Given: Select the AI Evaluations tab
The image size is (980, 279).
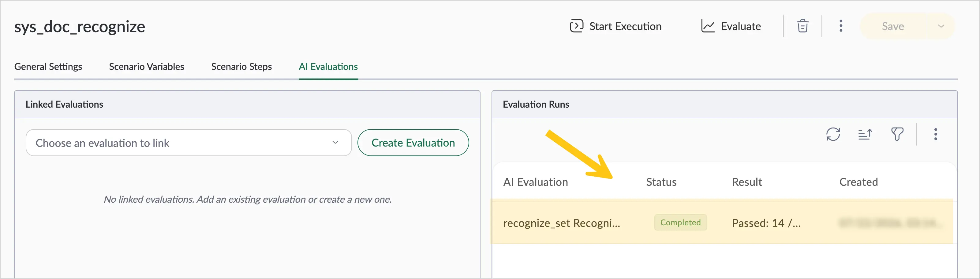Looking at the screenshot, I should [328, 67].
